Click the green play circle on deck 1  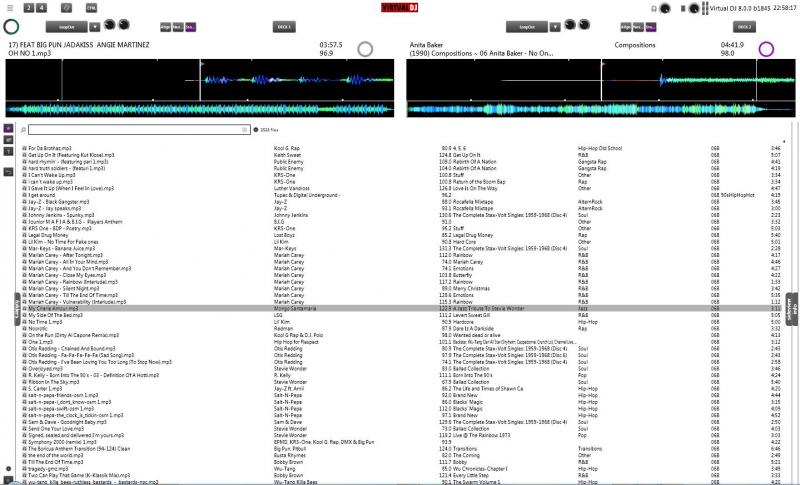coord(11,27)
